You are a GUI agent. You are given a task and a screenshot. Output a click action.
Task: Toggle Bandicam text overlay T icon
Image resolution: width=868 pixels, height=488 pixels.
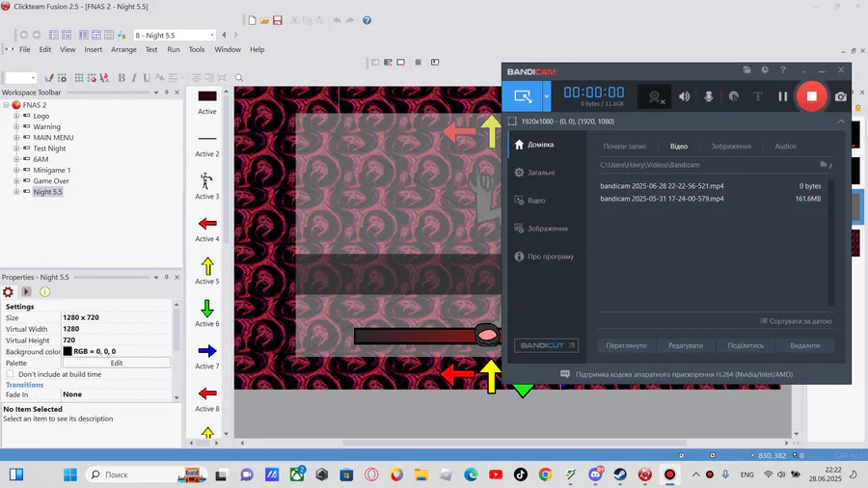[758, 96]
